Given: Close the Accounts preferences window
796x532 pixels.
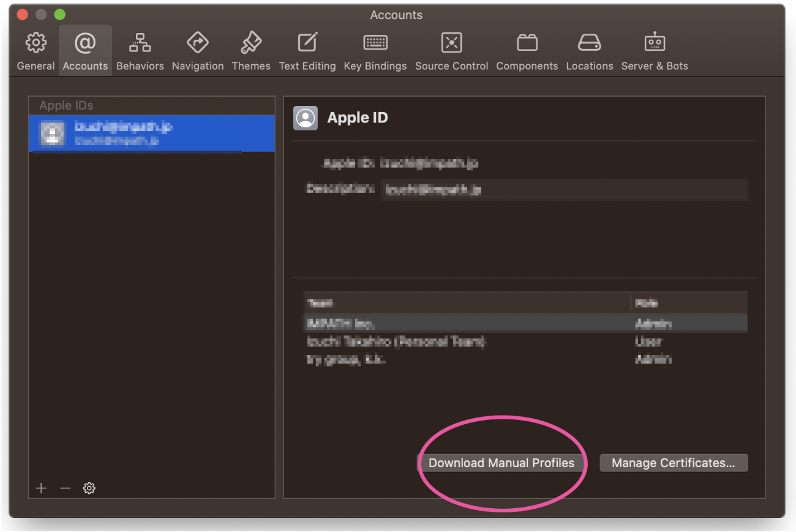Looking at the screenshot, I should tap(23, 14).
